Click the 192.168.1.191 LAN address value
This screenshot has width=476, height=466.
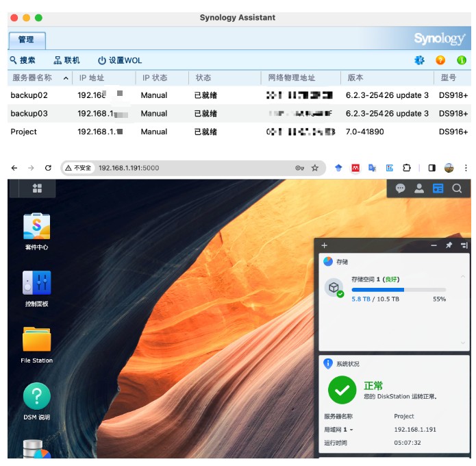coord(415,430)
